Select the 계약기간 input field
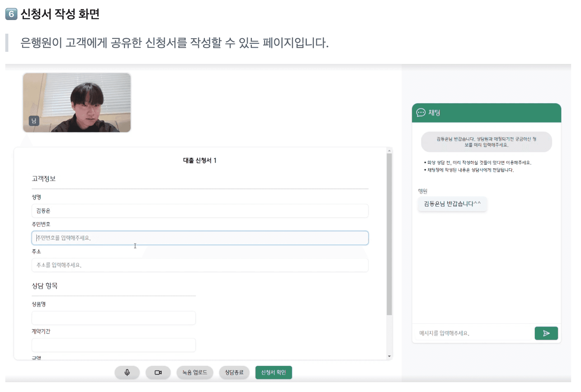The width and height of the screenshot is (581, 392). tap(113, 345)
